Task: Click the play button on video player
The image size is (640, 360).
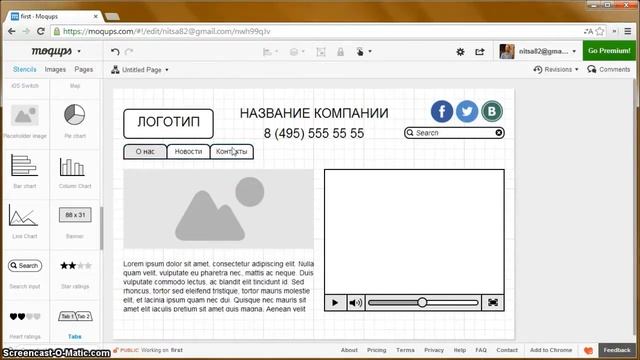Action: point(335,302)
